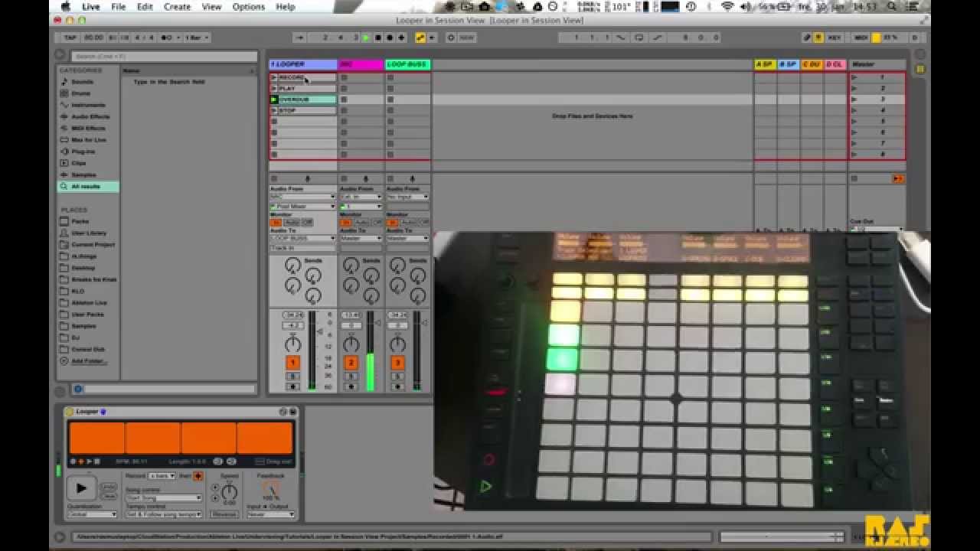The width and height of the screenshot is (980, 551).
Task: Launch Master scene 1
Action: [x=854, y=77]
